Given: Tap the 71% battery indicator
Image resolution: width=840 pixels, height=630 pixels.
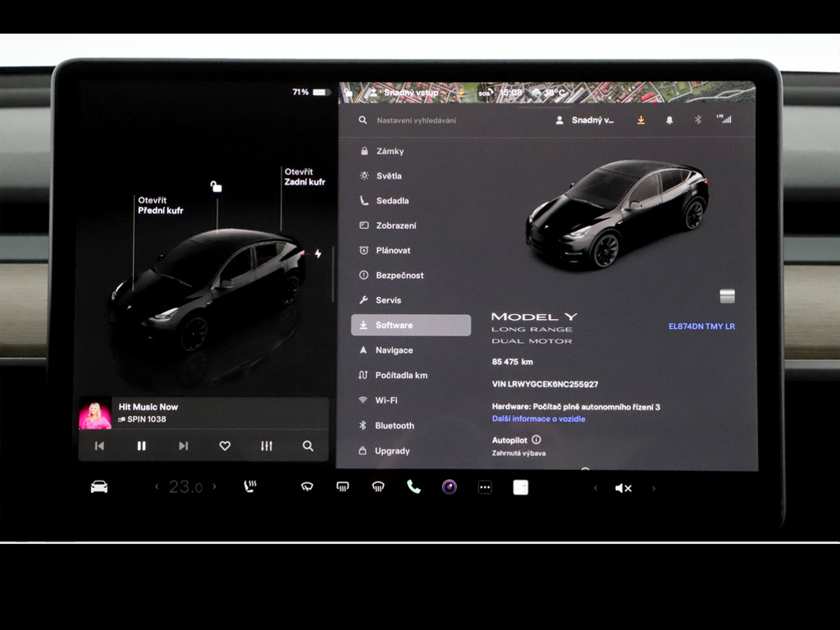Looking at the screenshot, I should click(x=311, y=92).
